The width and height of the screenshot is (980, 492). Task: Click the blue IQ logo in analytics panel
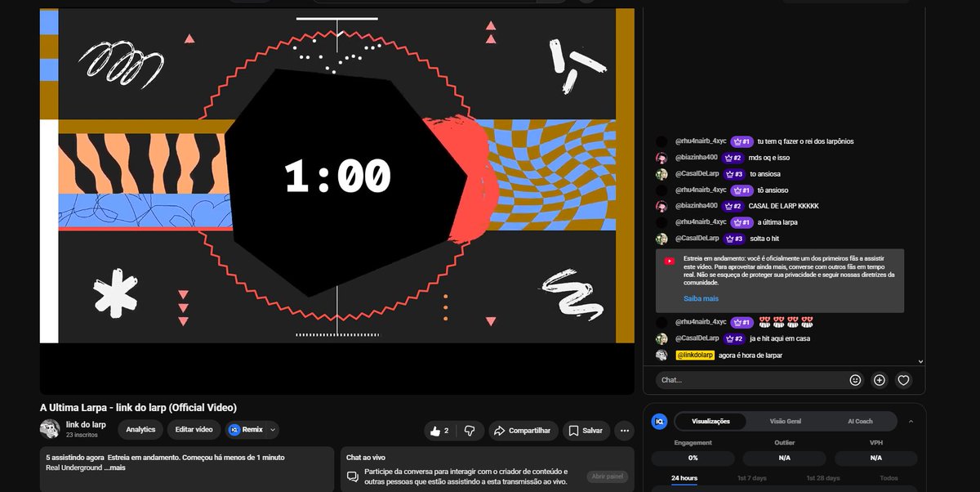click(x=659, y=421)
